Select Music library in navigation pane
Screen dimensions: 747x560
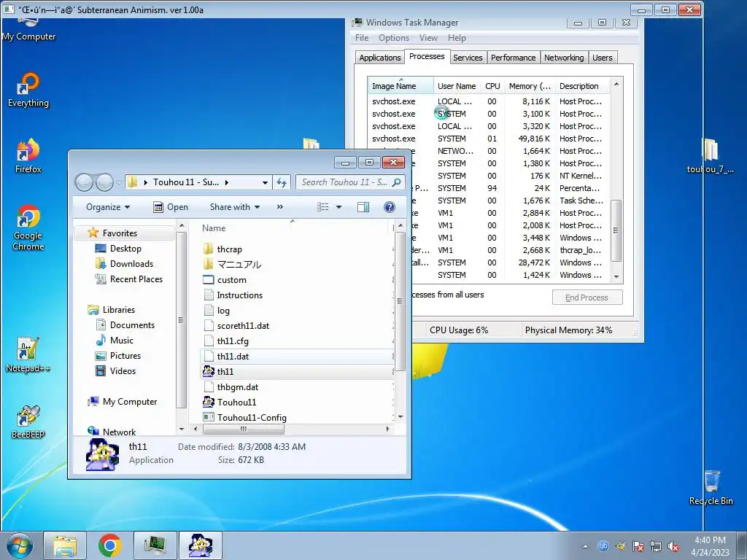click(122, 341)
